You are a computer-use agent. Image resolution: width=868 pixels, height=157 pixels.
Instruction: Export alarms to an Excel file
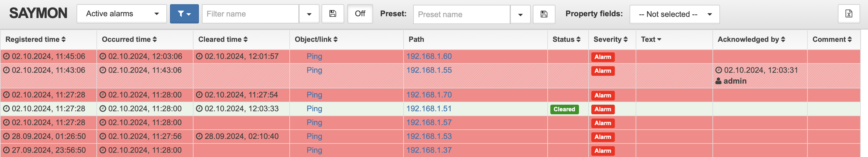tap(848, 14)
